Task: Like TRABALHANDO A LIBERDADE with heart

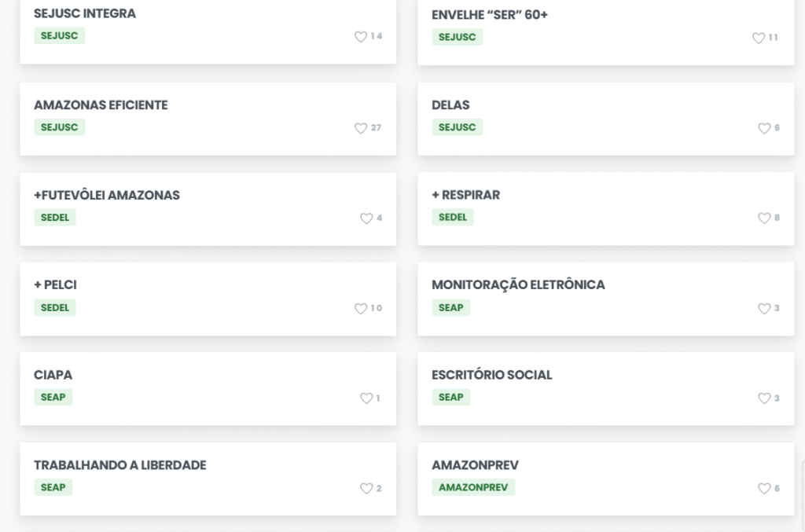Action: pos(366,489)
